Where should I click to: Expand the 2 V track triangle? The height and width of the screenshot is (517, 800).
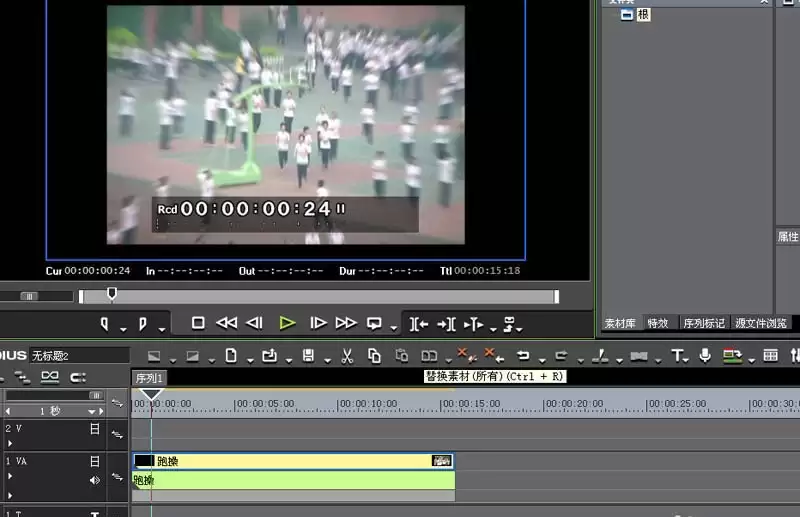(x=10, y=444)
